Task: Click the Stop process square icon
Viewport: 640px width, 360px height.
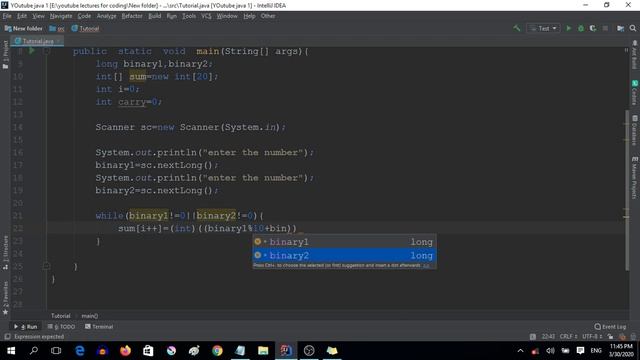Action: pos(605,28)
